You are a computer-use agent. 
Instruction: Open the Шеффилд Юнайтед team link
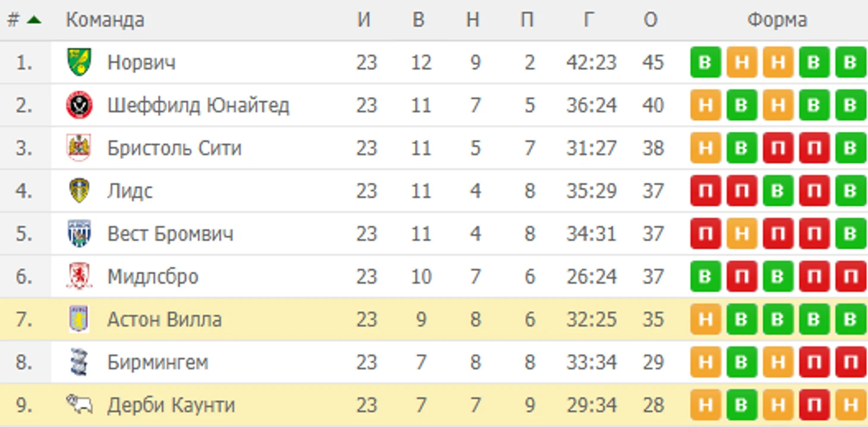point(198,105)
